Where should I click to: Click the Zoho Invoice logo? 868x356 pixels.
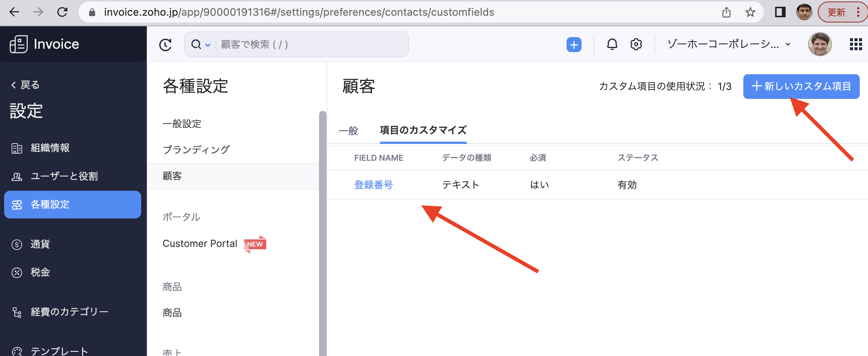(45, 44)
